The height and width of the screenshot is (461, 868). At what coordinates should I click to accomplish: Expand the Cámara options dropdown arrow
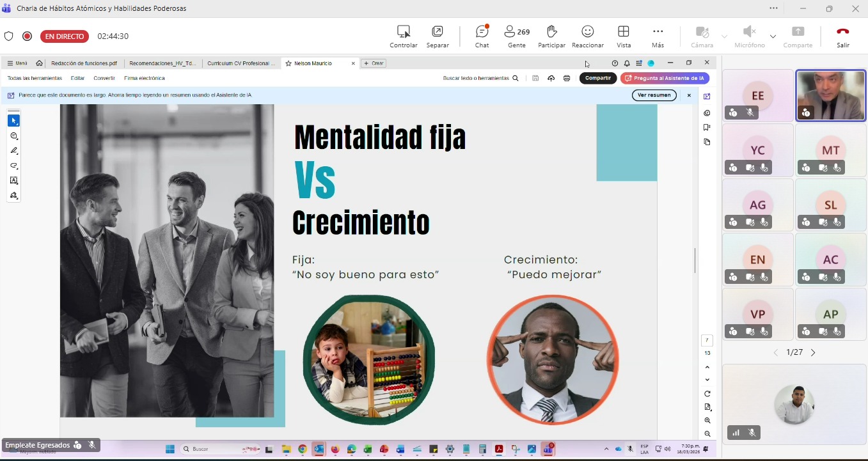724,36
